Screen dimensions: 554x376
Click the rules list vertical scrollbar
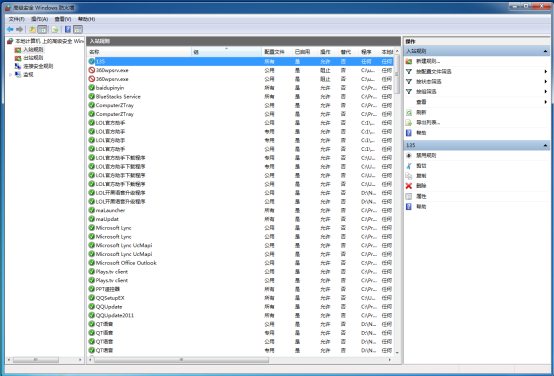397,74
